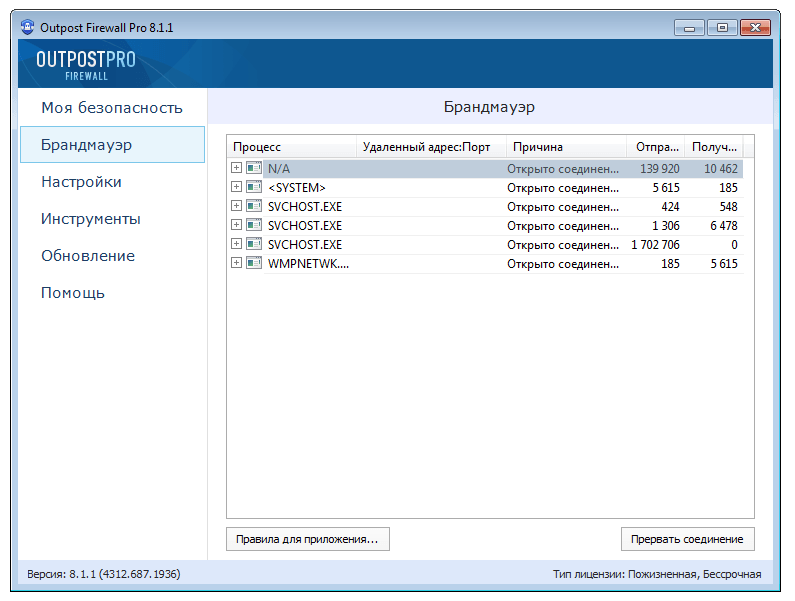This screenshot has height=601, width=795.
Task: Click the received value 10 462
Action: 721,168
